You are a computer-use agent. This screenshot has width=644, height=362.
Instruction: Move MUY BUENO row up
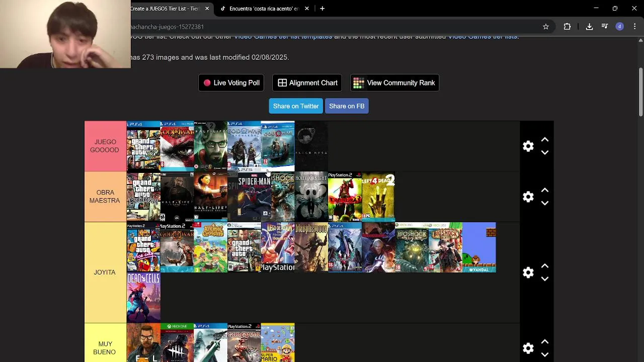pyautogui.click(x=545, y=342)
